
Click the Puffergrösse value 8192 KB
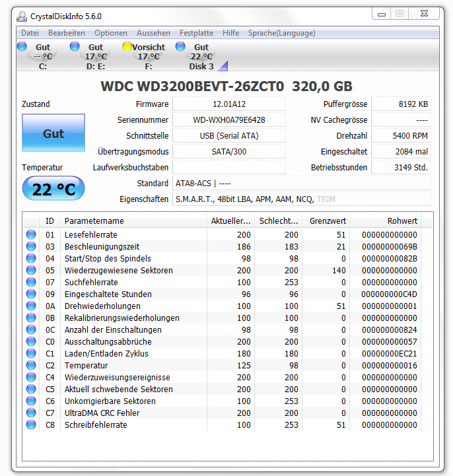pyautogui.click(x=401, y=104)
